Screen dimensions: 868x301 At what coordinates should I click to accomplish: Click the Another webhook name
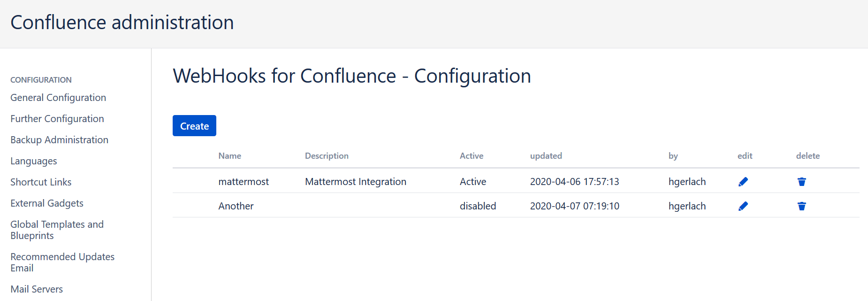[236, 206]
